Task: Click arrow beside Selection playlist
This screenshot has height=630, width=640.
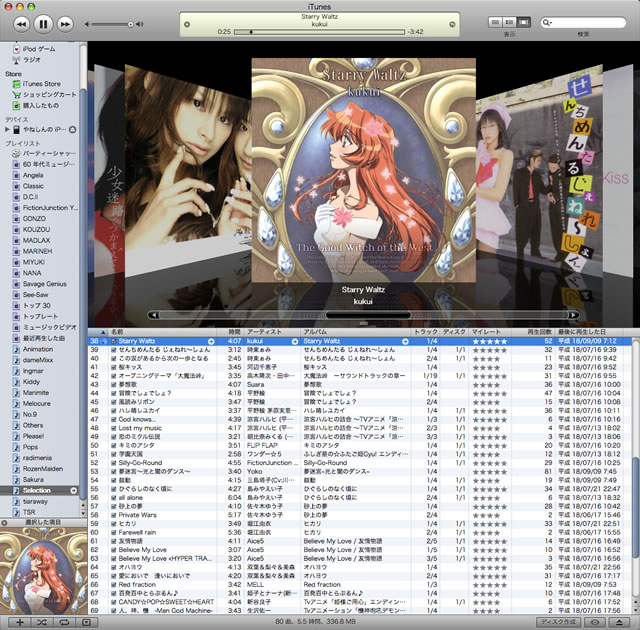Action: tap(73, 490)
